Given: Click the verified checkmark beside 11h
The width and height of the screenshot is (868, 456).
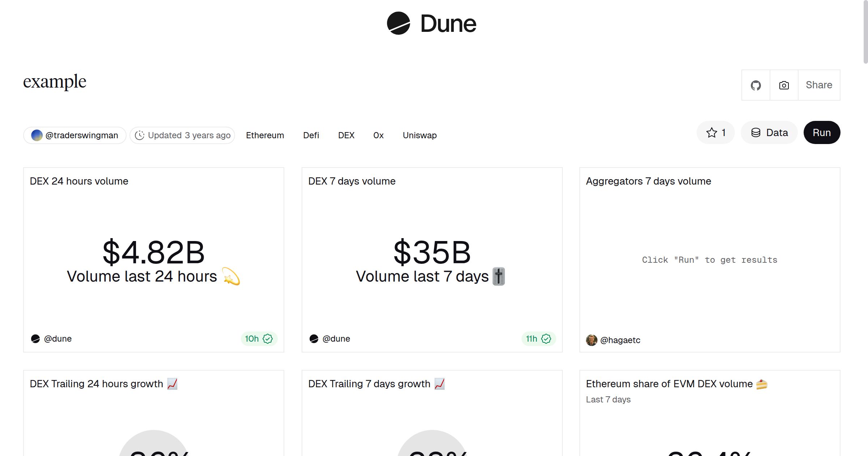Looking at the screenshot, I should coord(546,338).
